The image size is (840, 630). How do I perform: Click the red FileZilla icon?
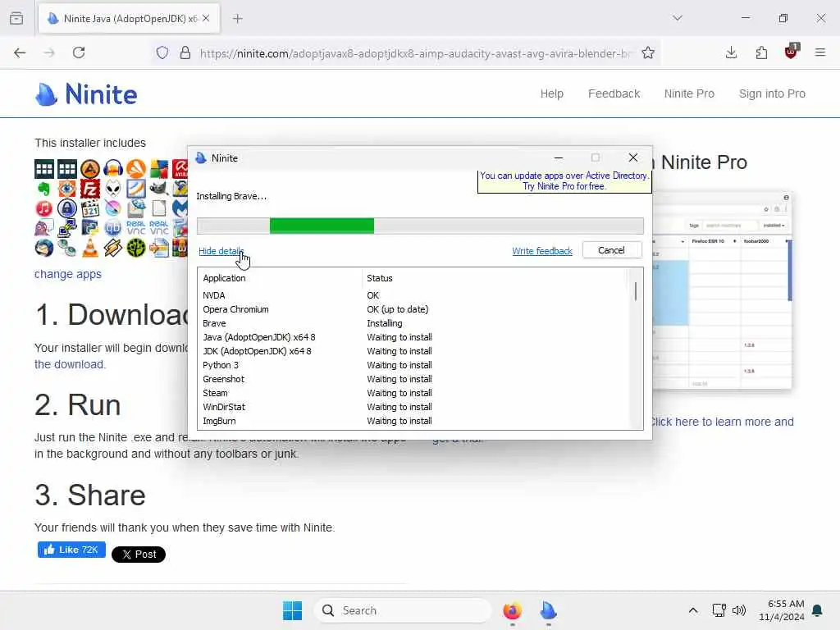90,189
